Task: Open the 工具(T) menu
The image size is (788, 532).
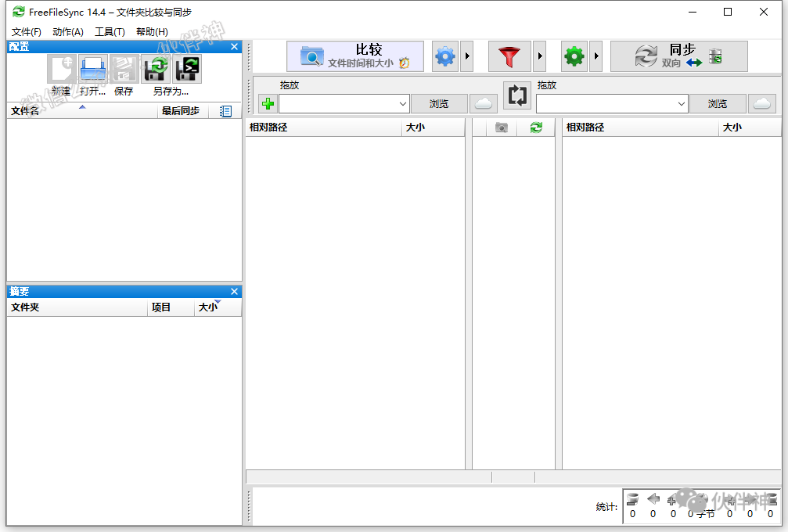Action: (110, 31)
